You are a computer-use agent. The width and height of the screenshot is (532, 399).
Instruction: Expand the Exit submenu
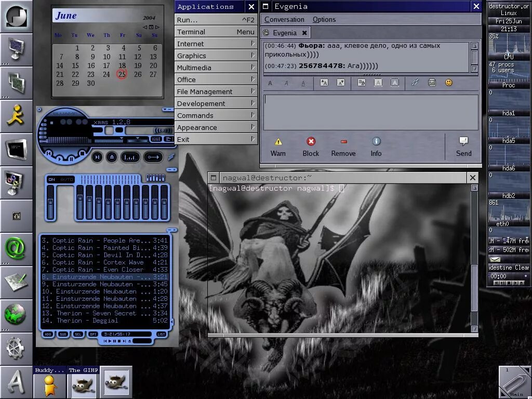coord(216,139)
